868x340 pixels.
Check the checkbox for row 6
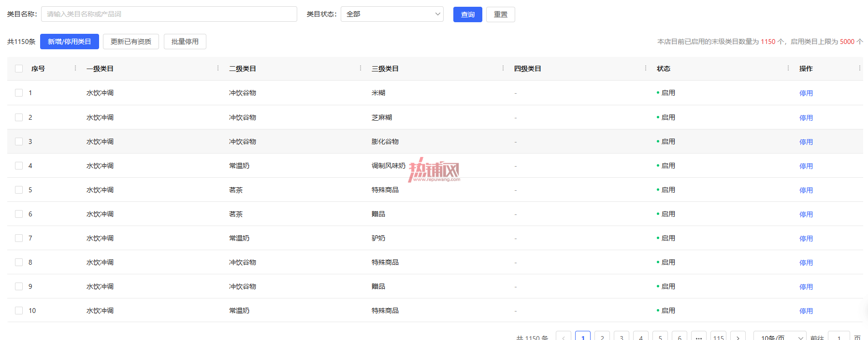tap(19, 214)
